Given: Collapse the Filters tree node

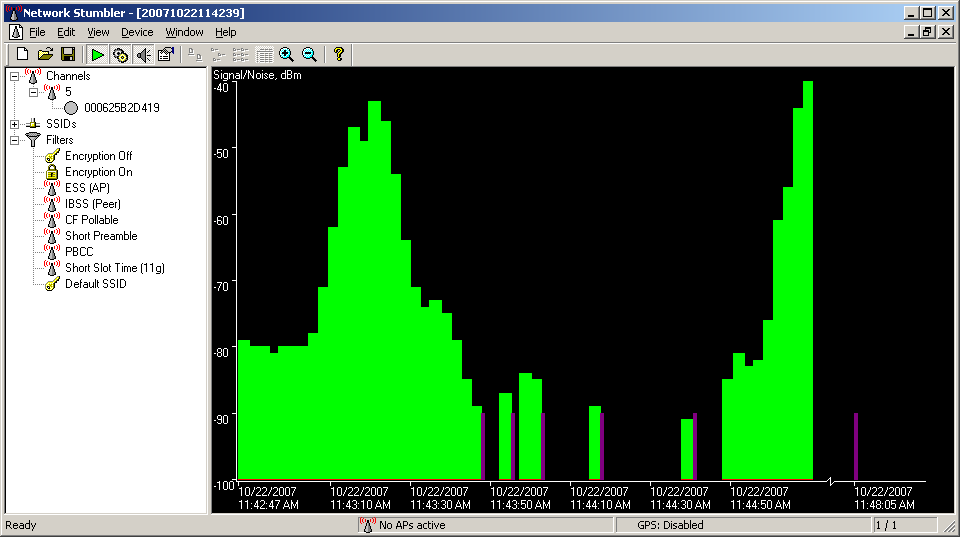Looking at the screenshot, I should point(14,140).
